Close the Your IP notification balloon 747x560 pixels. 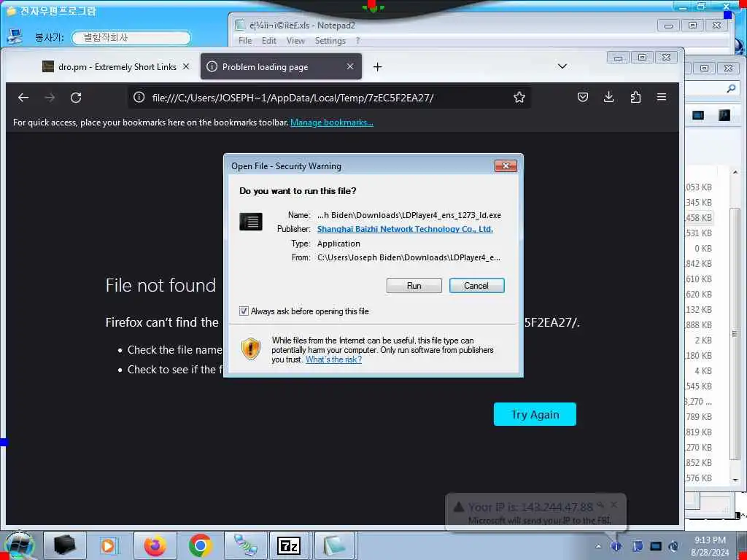click(x=614, y=505)
